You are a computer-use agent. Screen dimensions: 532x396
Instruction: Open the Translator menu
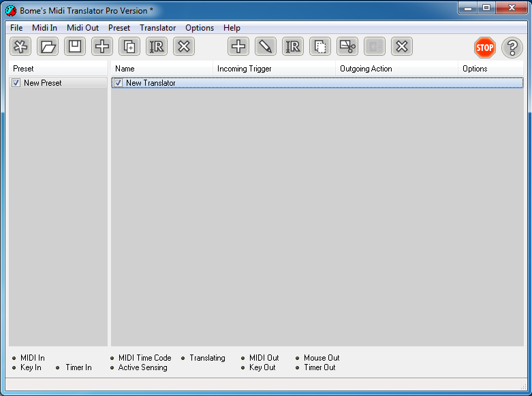tap(158, 28)
